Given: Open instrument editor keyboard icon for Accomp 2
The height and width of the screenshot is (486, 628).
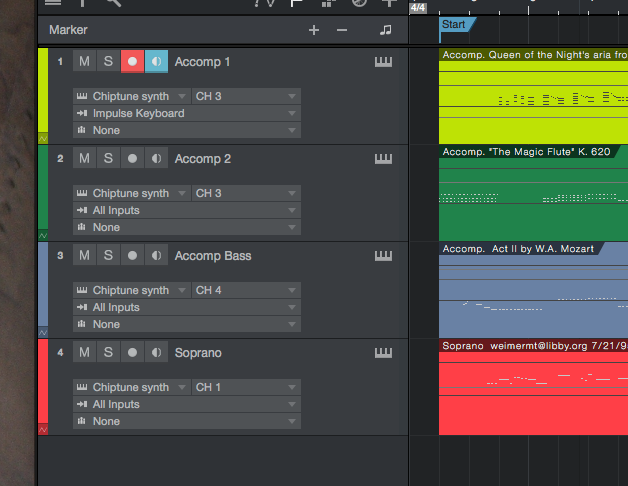Looking at the screenshot, I should pyautogui.click(x=383, y=159).
